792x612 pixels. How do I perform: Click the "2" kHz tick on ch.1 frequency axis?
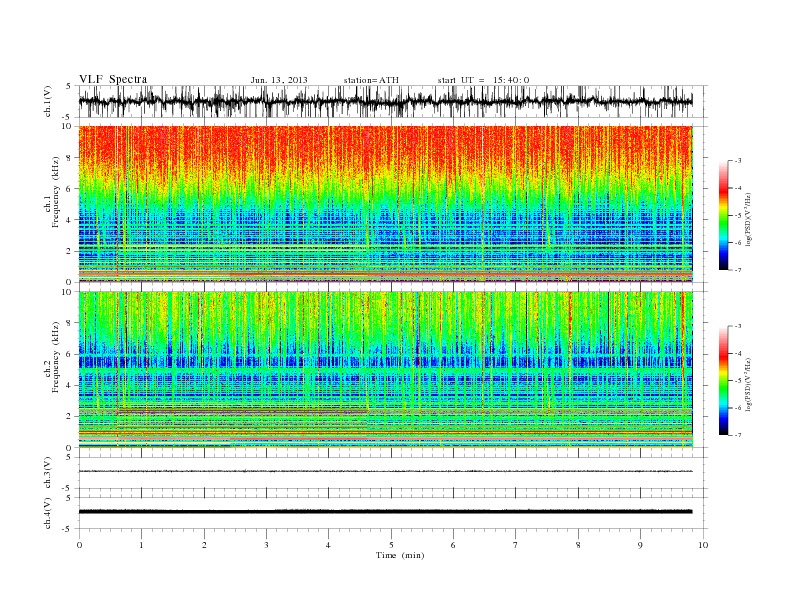[x=69, y=251]
